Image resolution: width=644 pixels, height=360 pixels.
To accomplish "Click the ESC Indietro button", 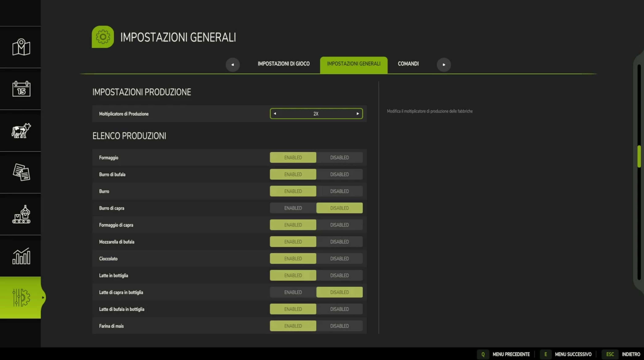I will click(x=610, y=354).
